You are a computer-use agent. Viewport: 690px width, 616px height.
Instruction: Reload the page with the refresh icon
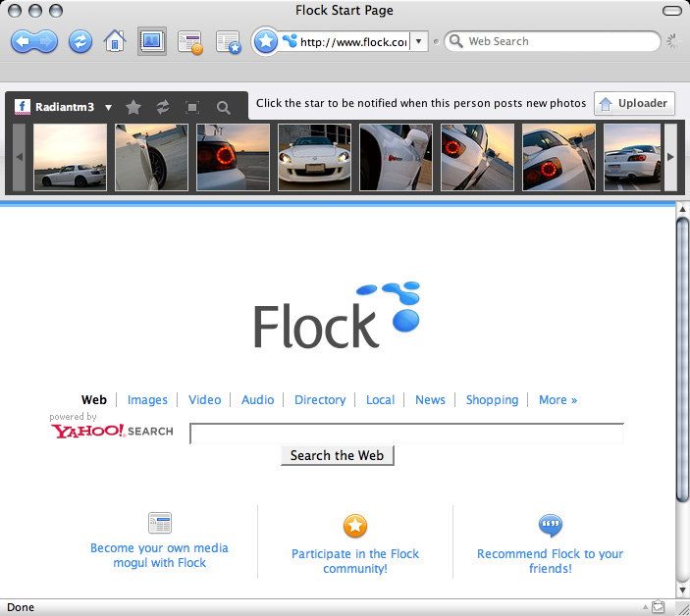click(80, 42)
